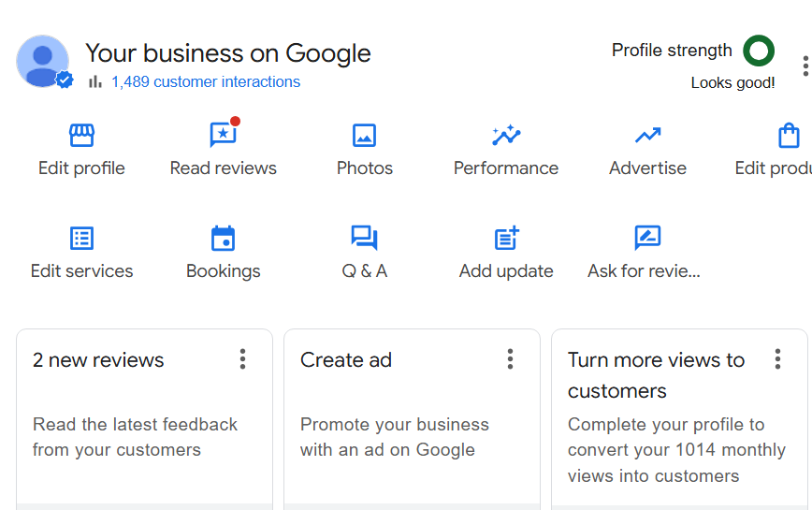Click the Edit profile storefront icon
The width and height of the screenshot is (812, 510).
(81, 137)
